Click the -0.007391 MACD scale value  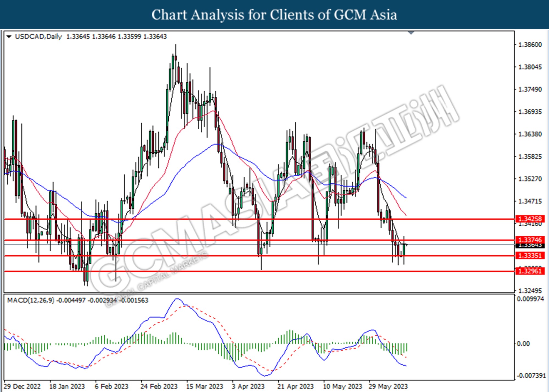[x=531, y=376]
